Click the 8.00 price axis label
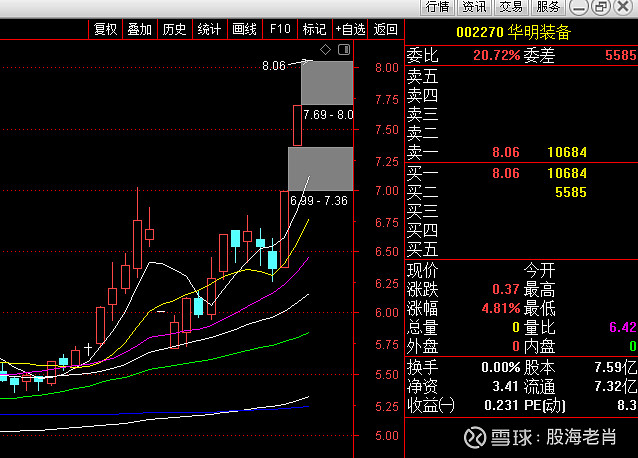 tap(387, 68)
